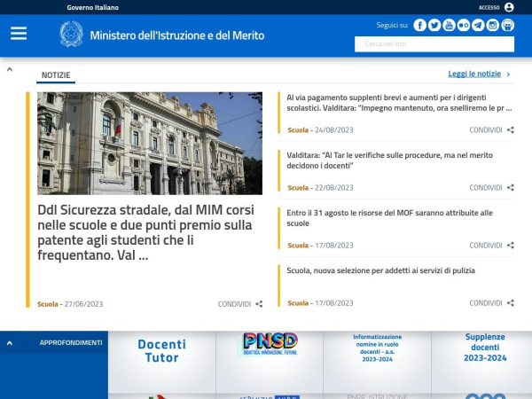
Task: Open Al via pagamento supplenti brevi article
Action: (x=399, y=103)
